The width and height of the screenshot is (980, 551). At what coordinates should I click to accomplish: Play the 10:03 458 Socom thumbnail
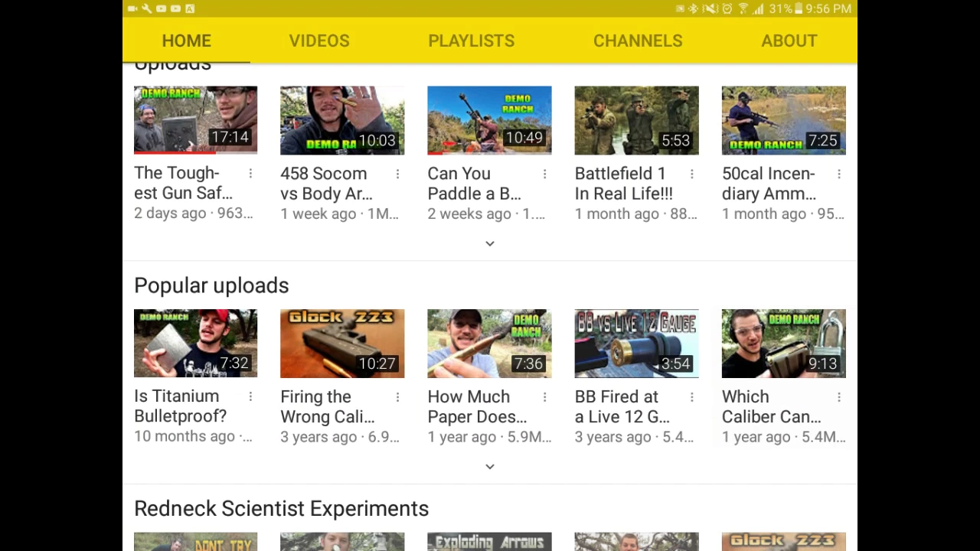(342, 120)
